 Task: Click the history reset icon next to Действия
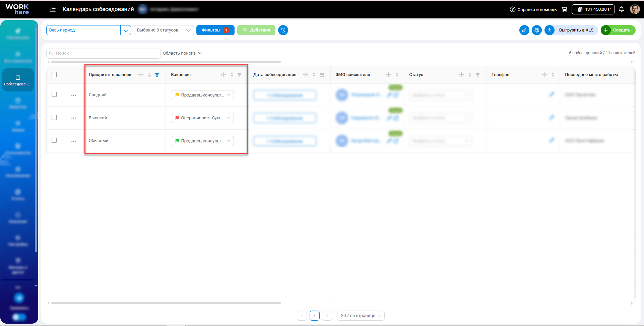(283, 30)
